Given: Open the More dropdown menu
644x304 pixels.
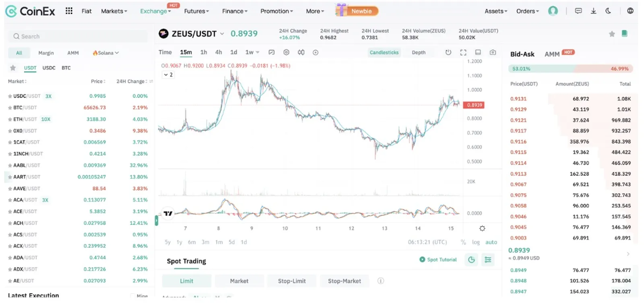Looking at the screenshot, I should [x=315, y=11].
